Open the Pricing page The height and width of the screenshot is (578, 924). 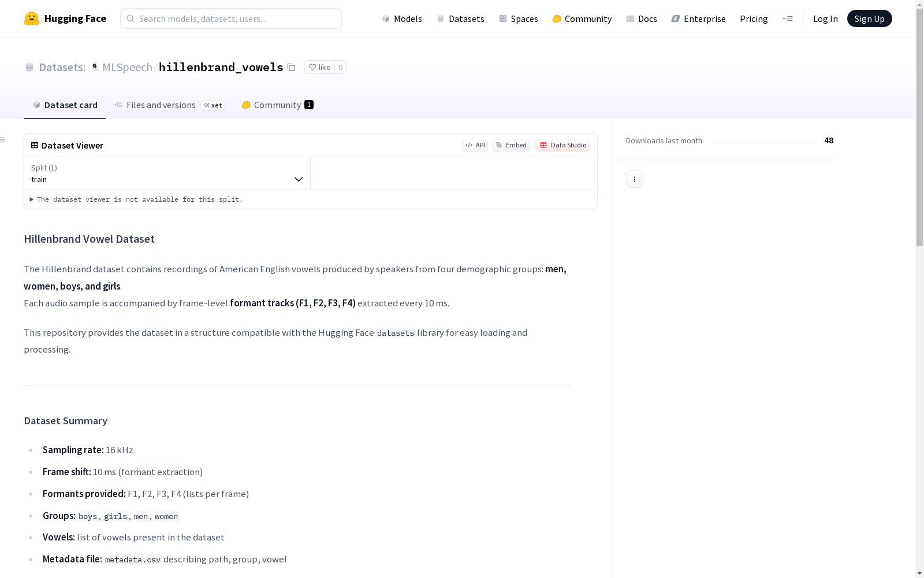pos(754,18)
